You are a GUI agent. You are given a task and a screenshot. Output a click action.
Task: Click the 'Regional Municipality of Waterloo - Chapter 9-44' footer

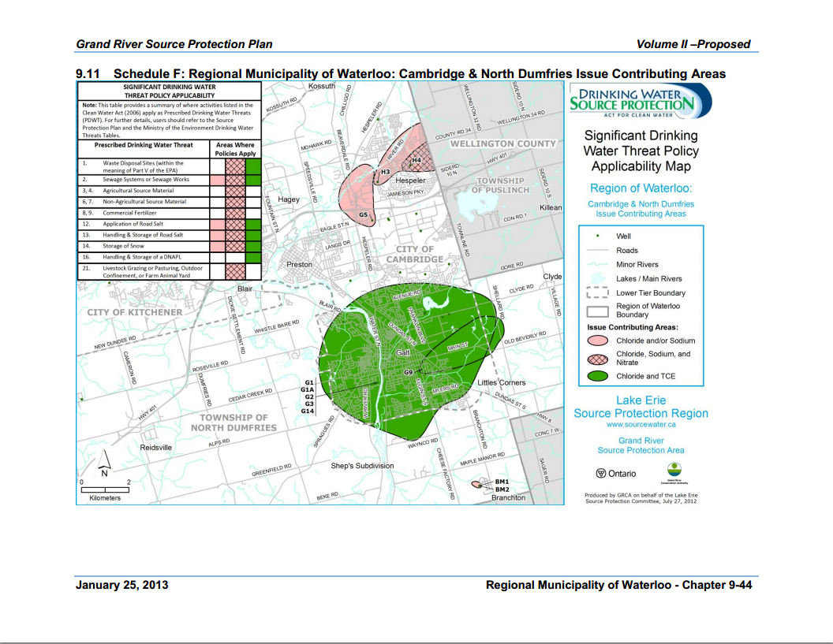point(619,585)
